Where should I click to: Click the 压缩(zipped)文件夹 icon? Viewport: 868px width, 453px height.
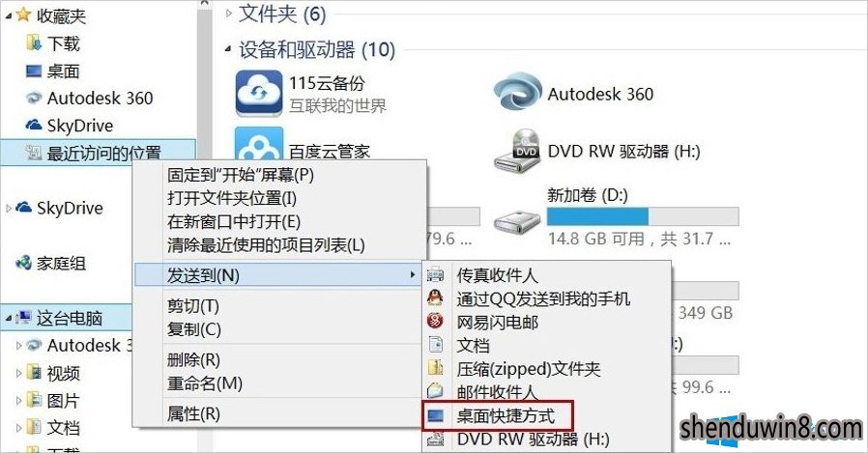(436, 368)
